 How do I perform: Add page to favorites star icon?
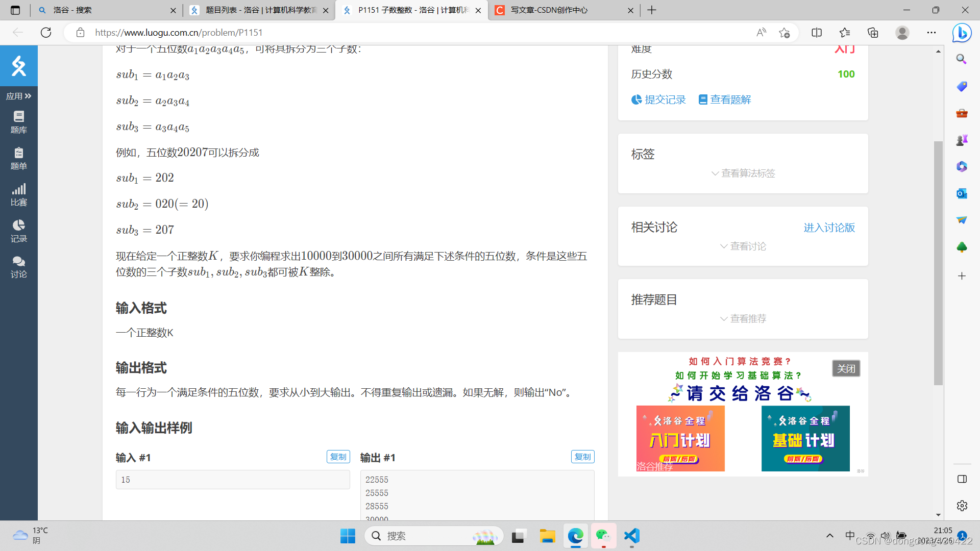(x=785, y=33)
